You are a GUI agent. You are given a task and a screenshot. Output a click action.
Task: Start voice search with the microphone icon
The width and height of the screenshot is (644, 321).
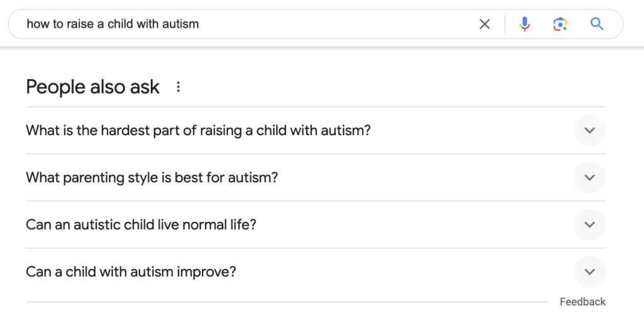tap(525, 24)
